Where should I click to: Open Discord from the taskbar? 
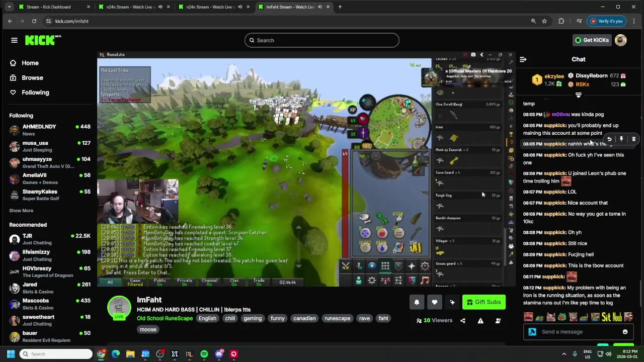pyautogui.click(x=219, y=354)
